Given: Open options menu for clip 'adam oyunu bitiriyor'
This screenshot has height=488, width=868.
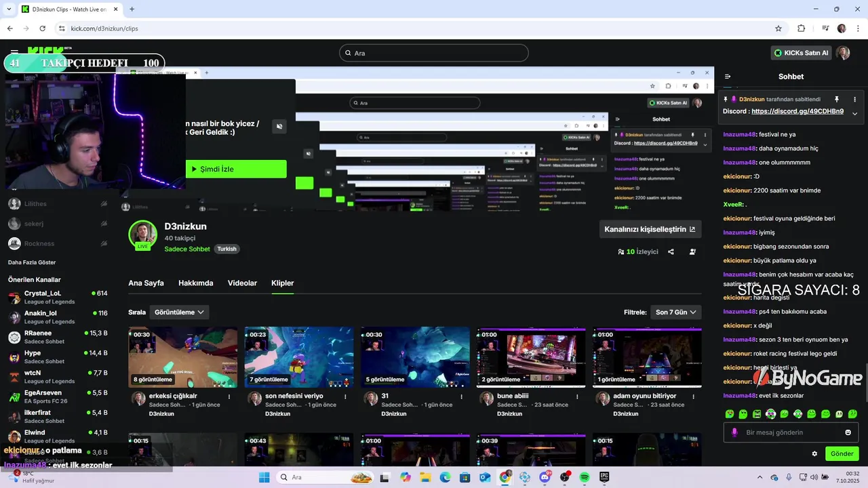Looking at the screenshot, I should (x=694, y=396).
